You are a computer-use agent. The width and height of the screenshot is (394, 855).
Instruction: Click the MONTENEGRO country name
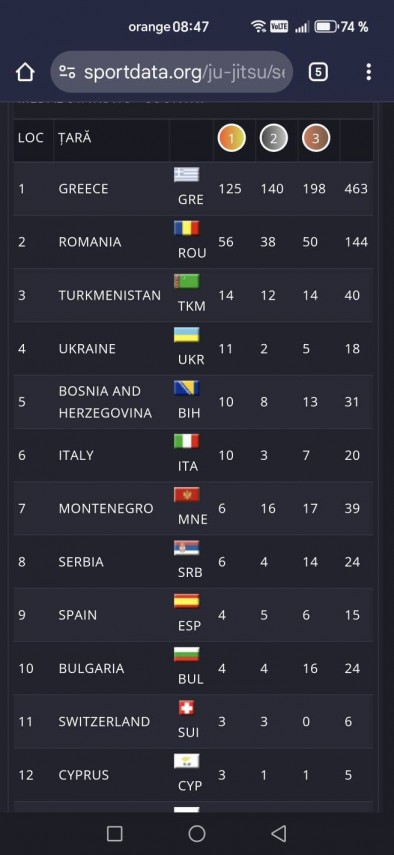(x=105, y=508)
